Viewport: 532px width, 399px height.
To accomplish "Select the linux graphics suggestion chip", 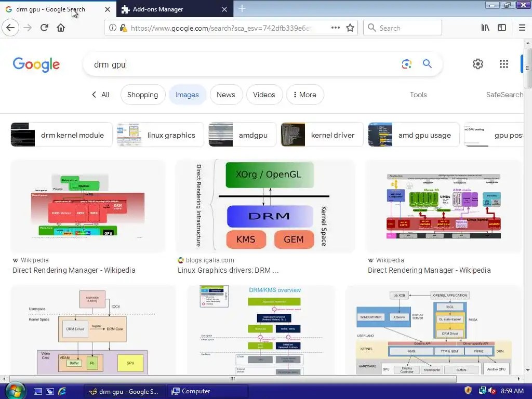I will point(161,135).
